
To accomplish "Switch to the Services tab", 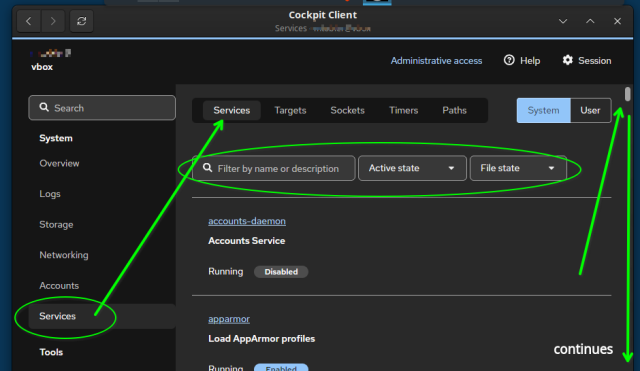I will pyautogui.click(x=231, y=110).
